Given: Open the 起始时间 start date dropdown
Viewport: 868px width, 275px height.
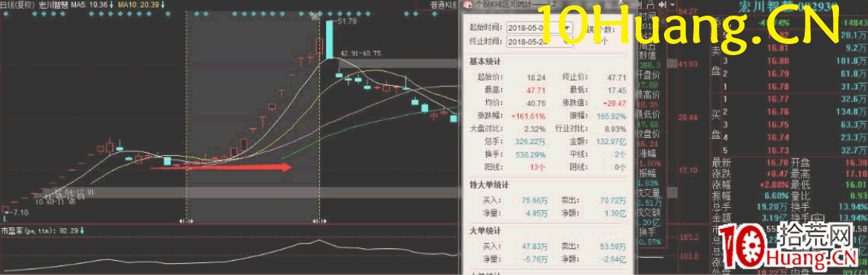Looking at the screenshot, I should pyautogui.click(x=567, y=27).
